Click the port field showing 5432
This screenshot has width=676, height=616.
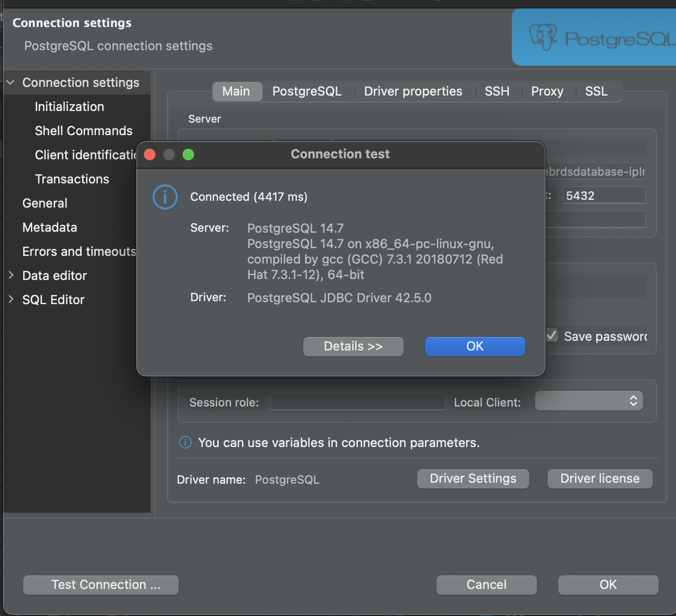(x=604, y=195)
